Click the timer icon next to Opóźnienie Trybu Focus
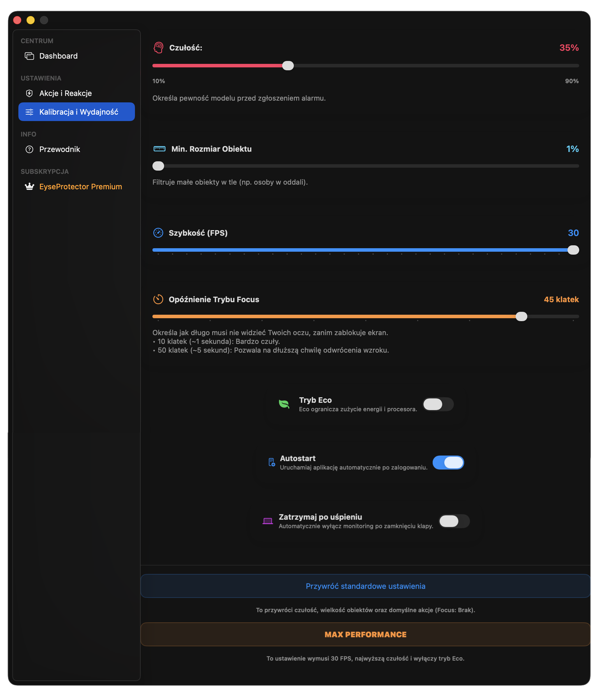 (158, 299)
